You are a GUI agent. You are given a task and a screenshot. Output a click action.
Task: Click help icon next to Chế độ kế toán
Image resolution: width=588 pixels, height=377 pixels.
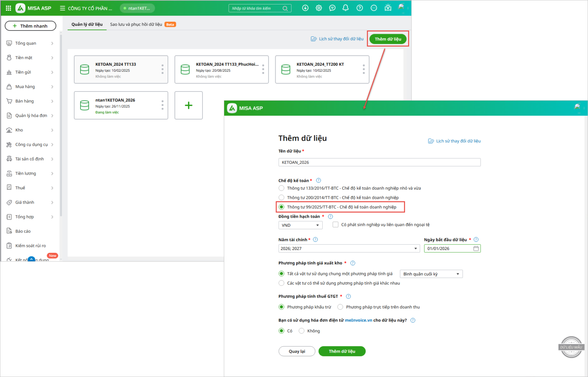coord(319,180)
